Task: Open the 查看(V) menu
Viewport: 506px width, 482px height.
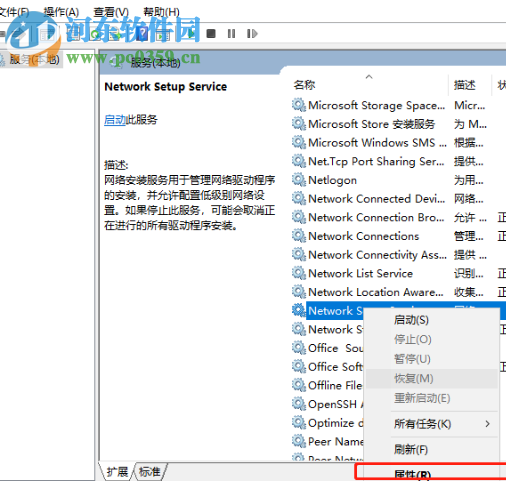Action: click(x=111, y=12)
